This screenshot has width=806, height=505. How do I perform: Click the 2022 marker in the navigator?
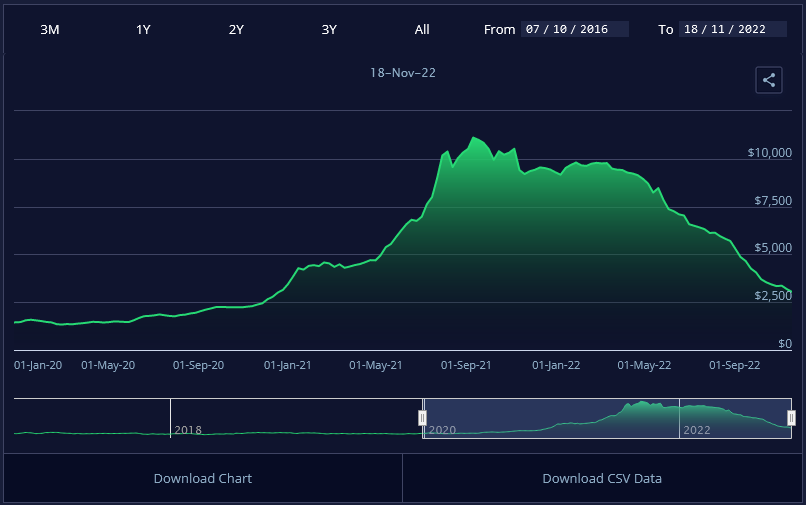[x=696, y=430]
